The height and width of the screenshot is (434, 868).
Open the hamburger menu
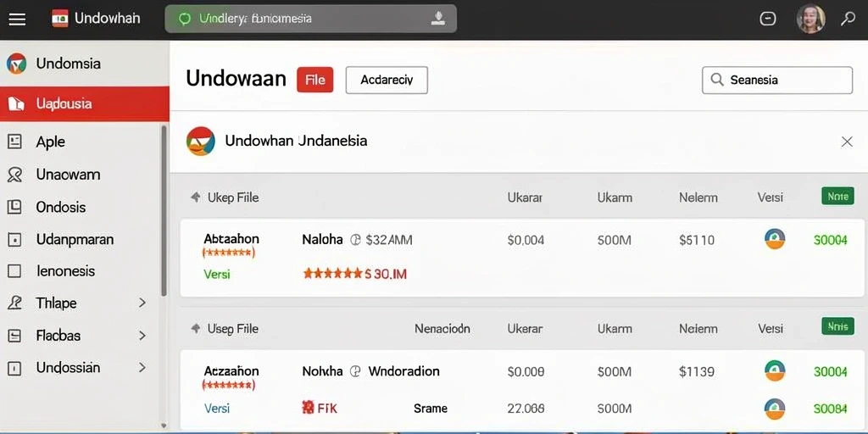tap(17, 19)
